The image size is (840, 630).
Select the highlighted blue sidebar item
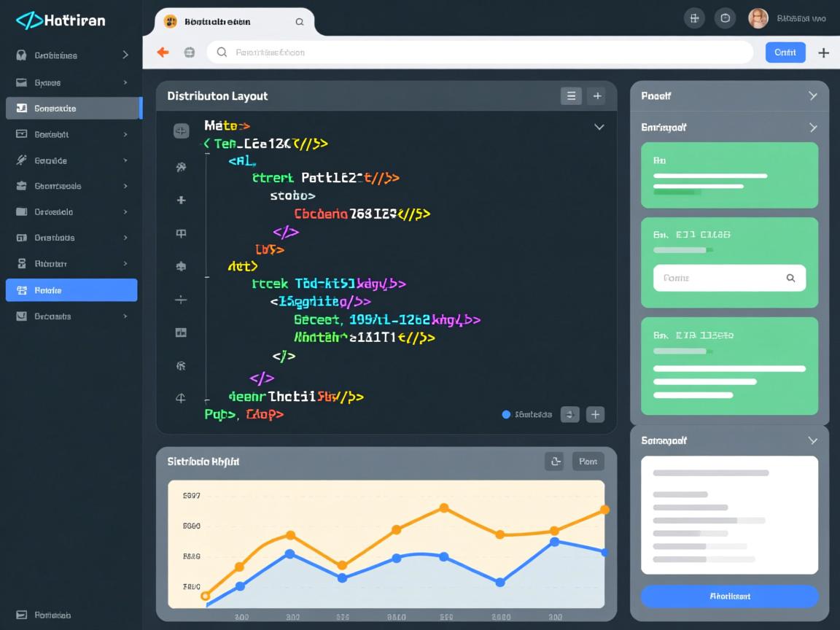(x=71, y=290)
